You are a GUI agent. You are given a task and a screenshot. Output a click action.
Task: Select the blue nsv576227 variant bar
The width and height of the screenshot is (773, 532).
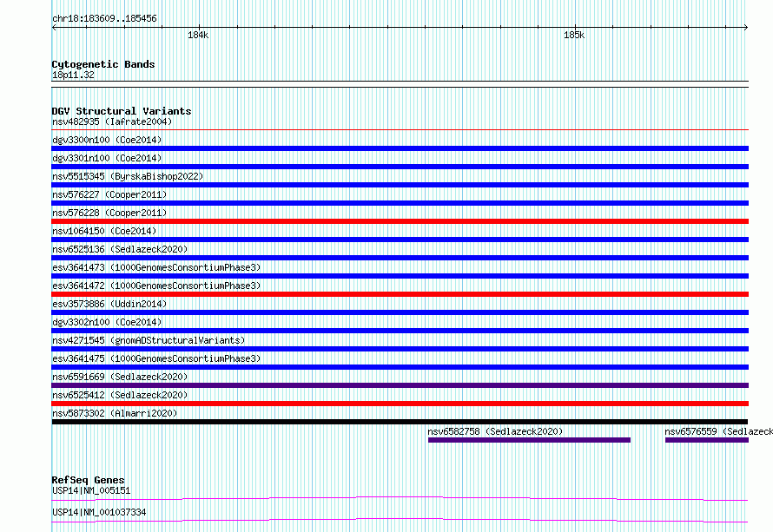point(400,203)
